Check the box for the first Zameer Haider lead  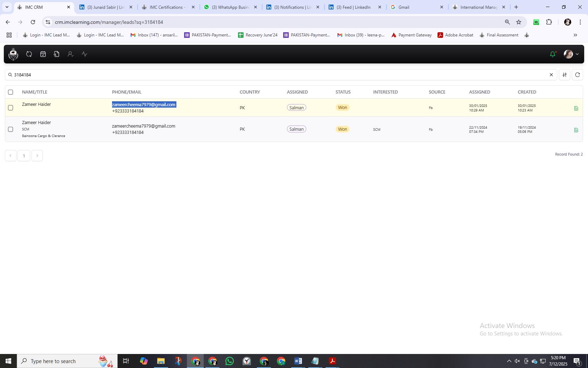tap(10, 108)
